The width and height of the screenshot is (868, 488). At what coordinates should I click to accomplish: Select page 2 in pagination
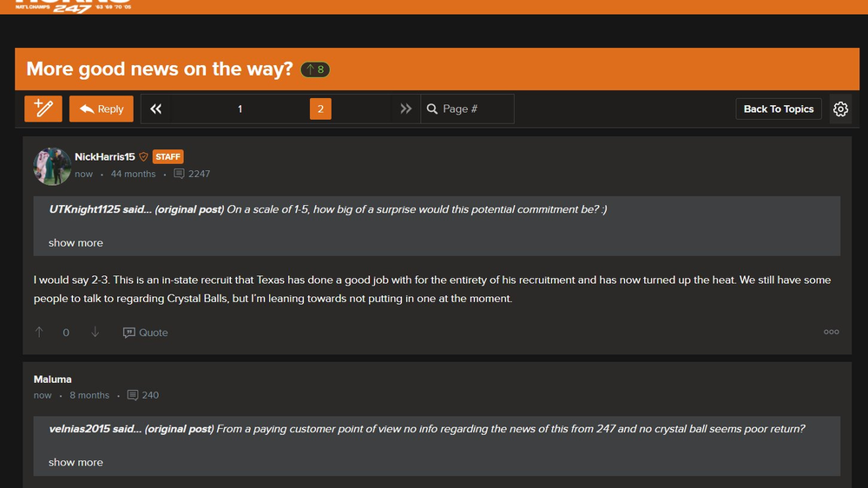point(320,109)
